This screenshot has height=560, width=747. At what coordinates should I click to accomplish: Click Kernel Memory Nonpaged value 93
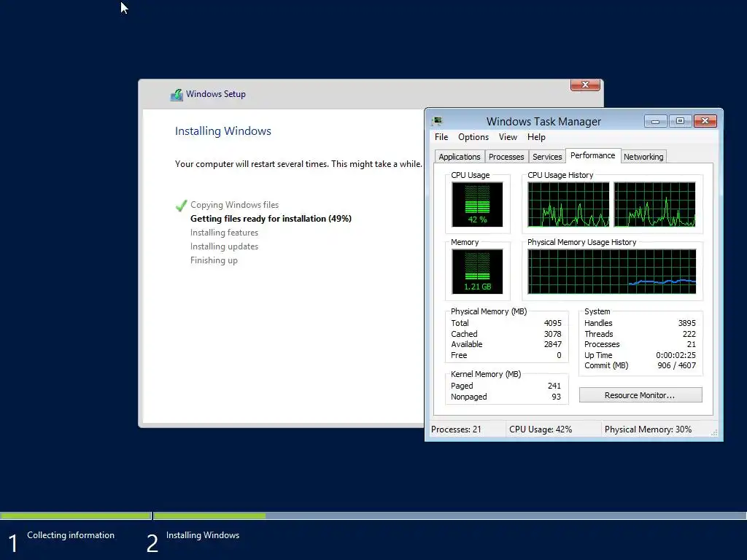click(x=556, y=397)
